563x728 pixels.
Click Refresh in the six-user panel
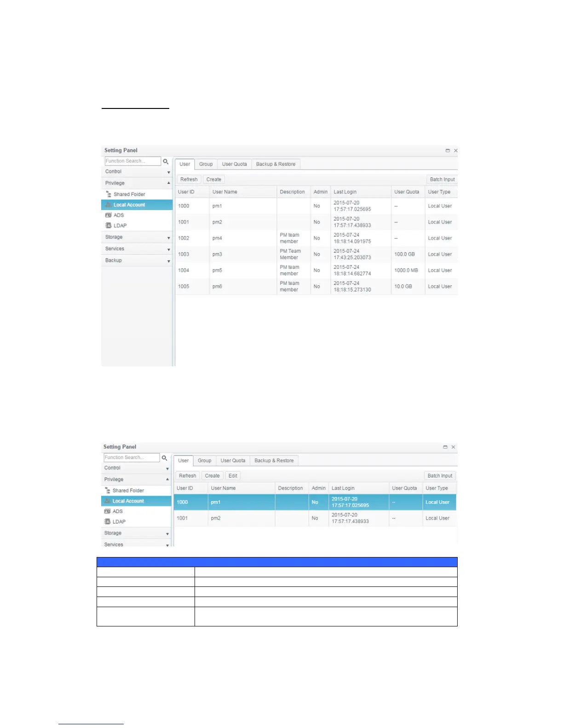click(x=189, y=180)
